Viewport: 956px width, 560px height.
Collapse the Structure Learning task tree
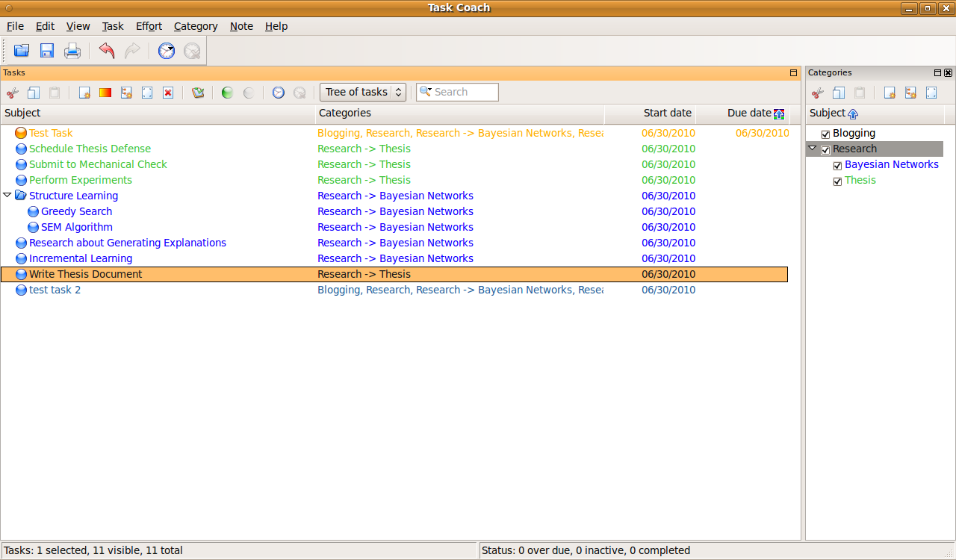7,196
